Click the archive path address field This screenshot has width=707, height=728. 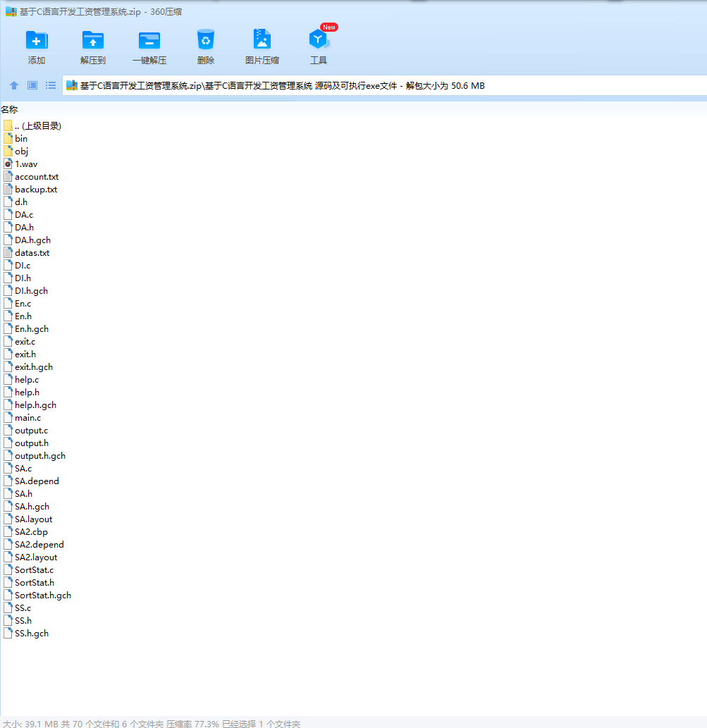[385, 85]
